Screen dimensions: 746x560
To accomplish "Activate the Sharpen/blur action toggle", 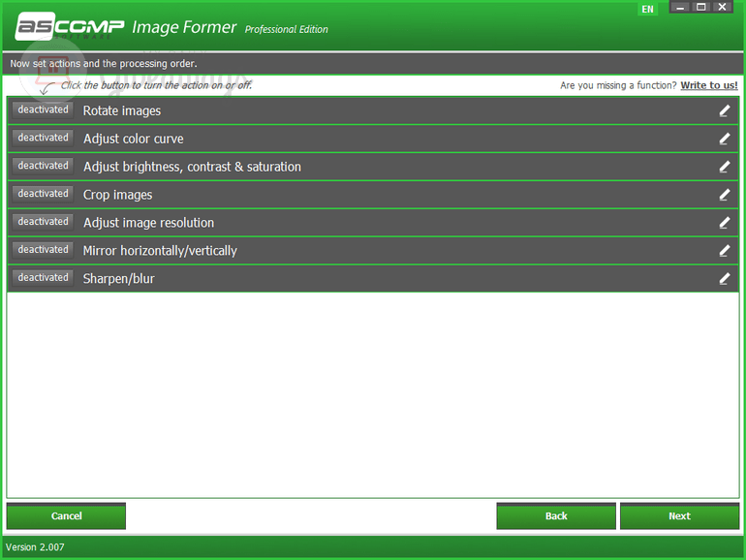I will (43, 278).
